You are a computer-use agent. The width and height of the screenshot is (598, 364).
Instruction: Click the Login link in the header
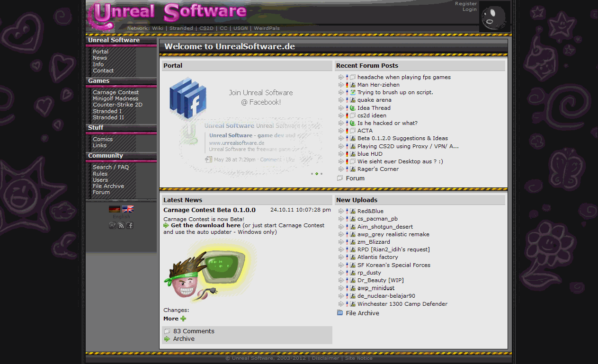[x=470, y=9]
